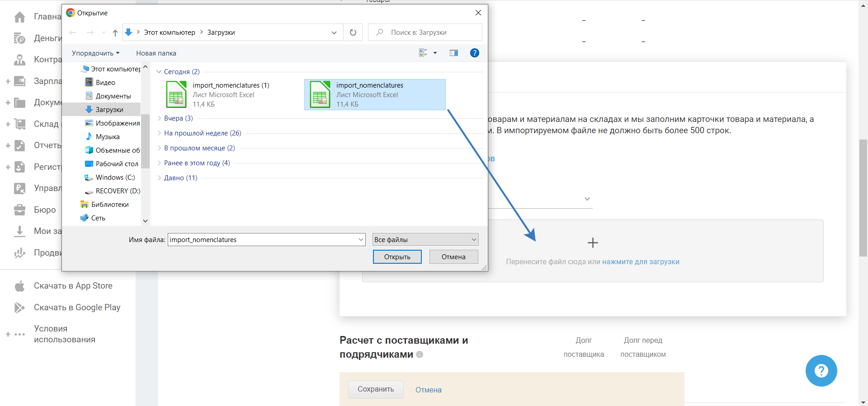Click the search field Поиск в: Загрузки
This screenshot has width=868, height=406.
point(425,33)
